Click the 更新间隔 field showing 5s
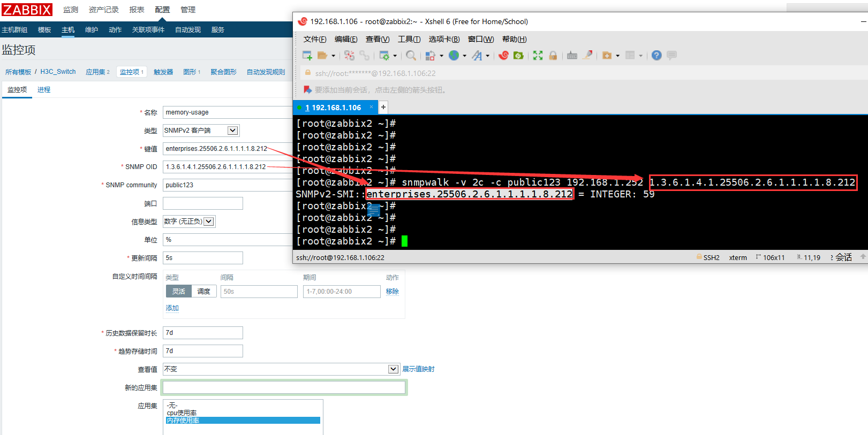Image resolution: width=868 pixels, height=435 pixels. [x=203, y=258]
